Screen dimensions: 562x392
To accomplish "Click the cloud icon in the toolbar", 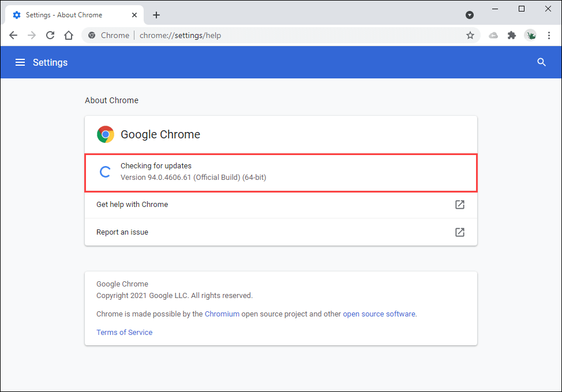I will 493,35.
